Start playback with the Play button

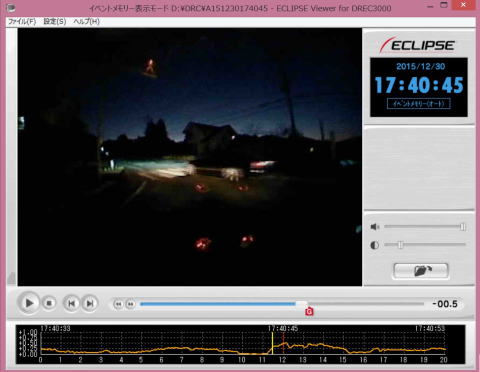click(29, 303)
